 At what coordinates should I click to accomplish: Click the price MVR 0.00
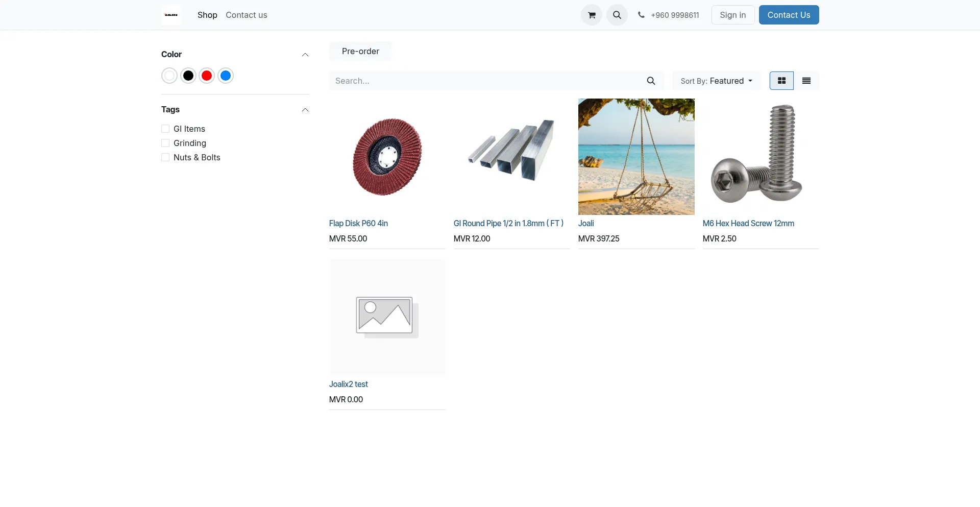click(x=346, y=399)
